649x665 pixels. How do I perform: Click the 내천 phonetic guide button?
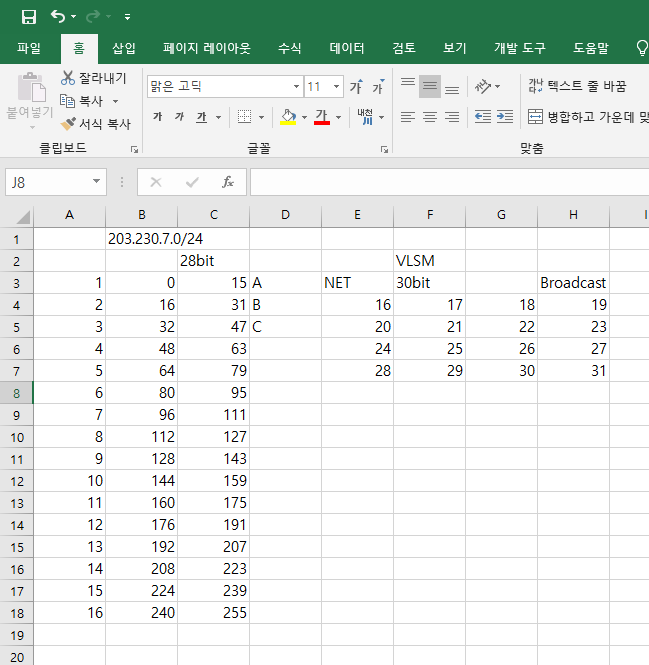365,117
